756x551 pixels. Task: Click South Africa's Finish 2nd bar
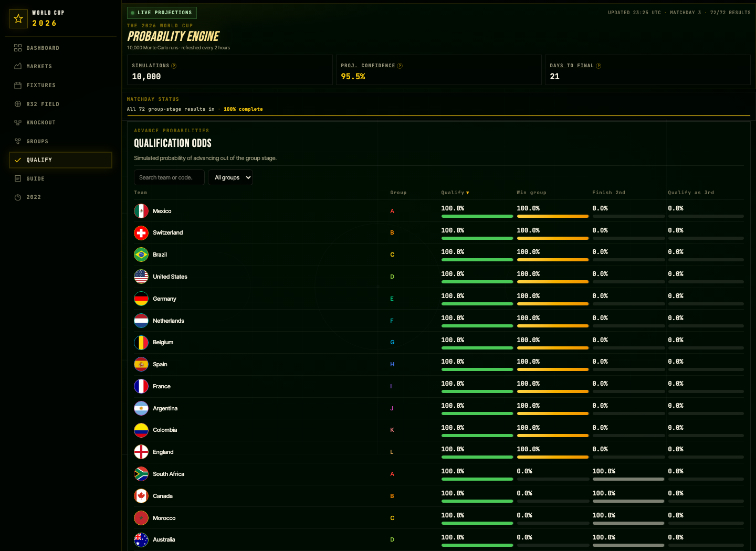point(628,479)
